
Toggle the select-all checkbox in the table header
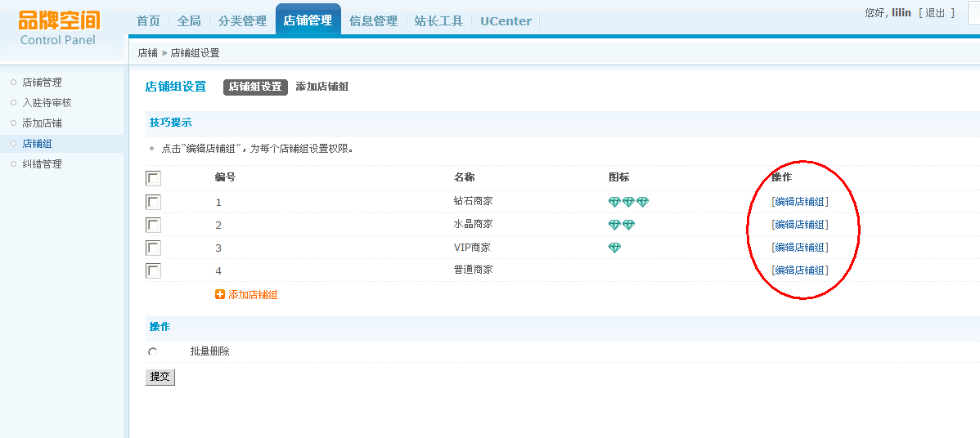click(153, 179)
